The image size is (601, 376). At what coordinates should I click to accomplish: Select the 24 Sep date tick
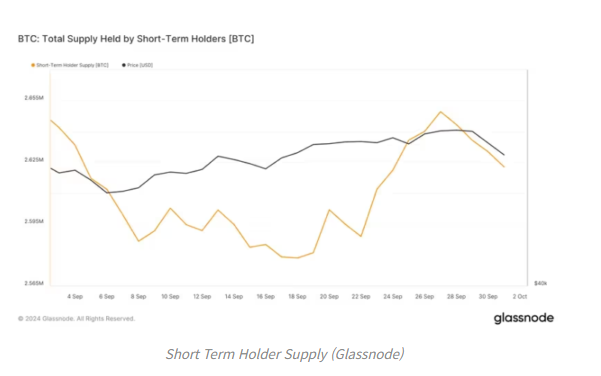pyautogui.click(x=393, y=296)
